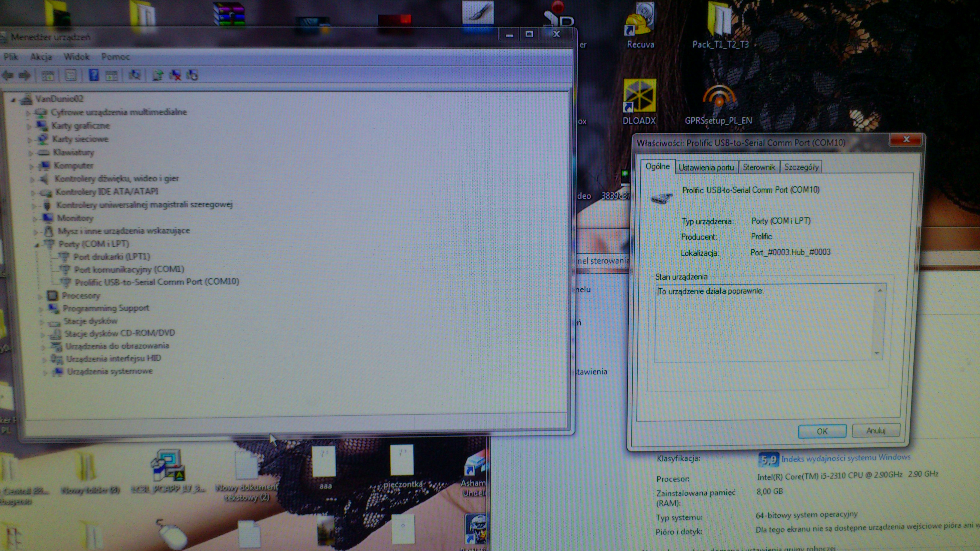Open 'Indeks wydajności systemu Windows' link
This screenshot has height=551, width=980.
846,458
